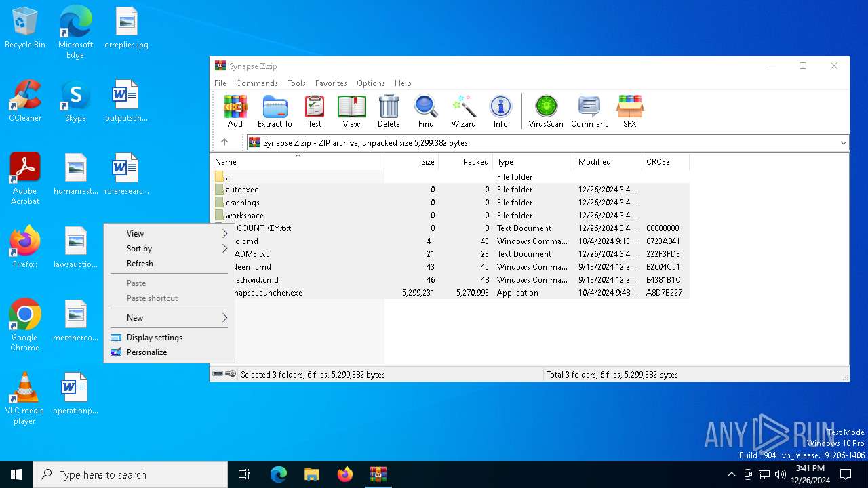The image size is (868, 488).
Task: Open the Info toolbar icon
Action: click(500, 111)
